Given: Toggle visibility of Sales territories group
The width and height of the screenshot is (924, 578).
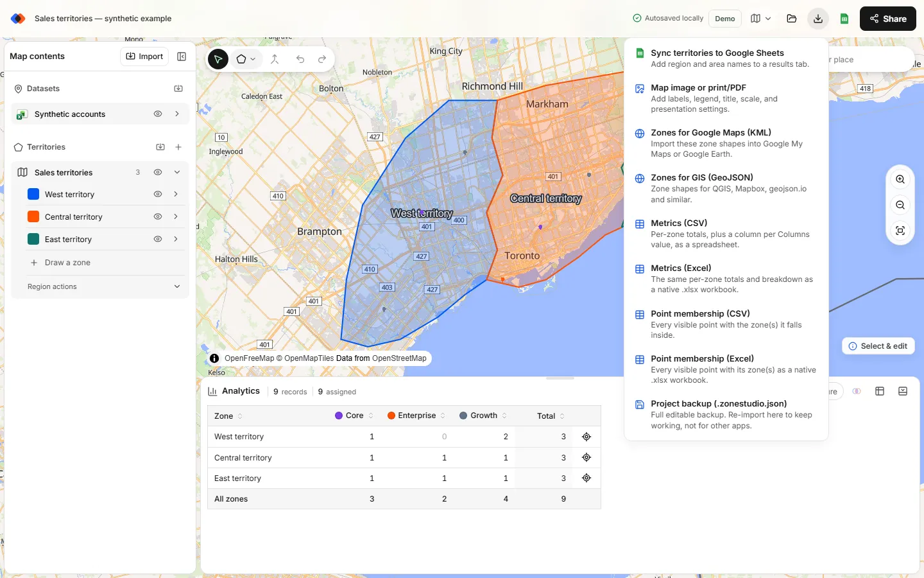Looking at the screenshot, I should pyautogui.click(x=158, y=172).
